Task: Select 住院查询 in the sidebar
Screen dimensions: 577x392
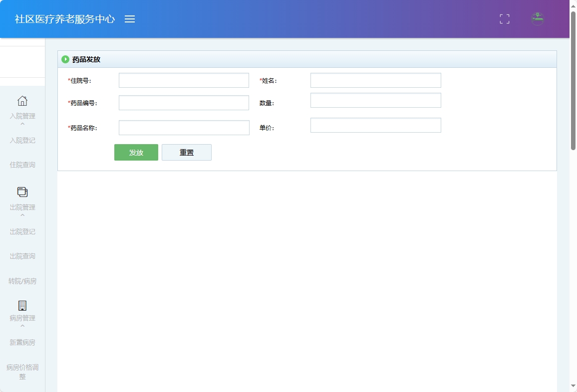Action: [22, 165]
